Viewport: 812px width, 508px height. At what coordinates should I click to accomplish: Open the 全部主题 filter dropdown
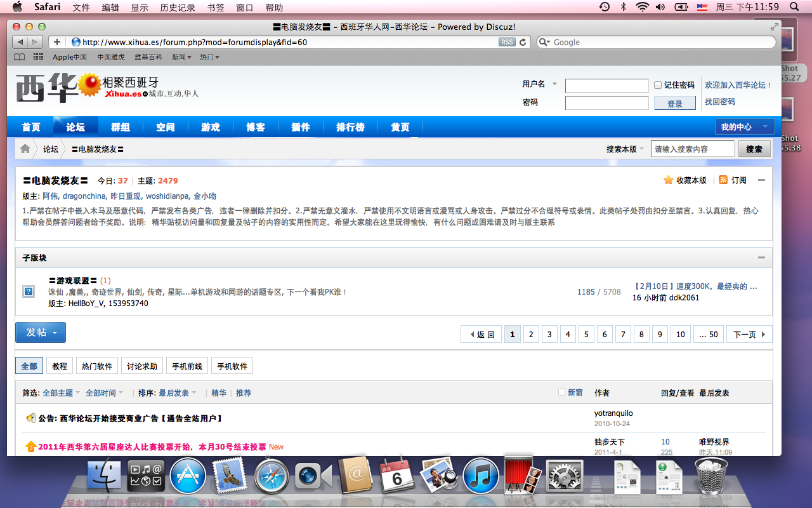point(57,392)
